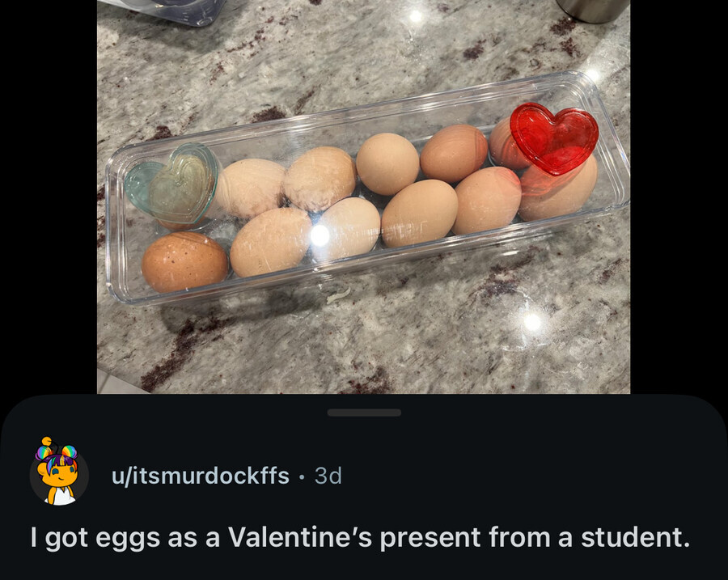Tap the user avatar icon
The height and width of the screenshot is (580, 728).
(x=58, y=475)
